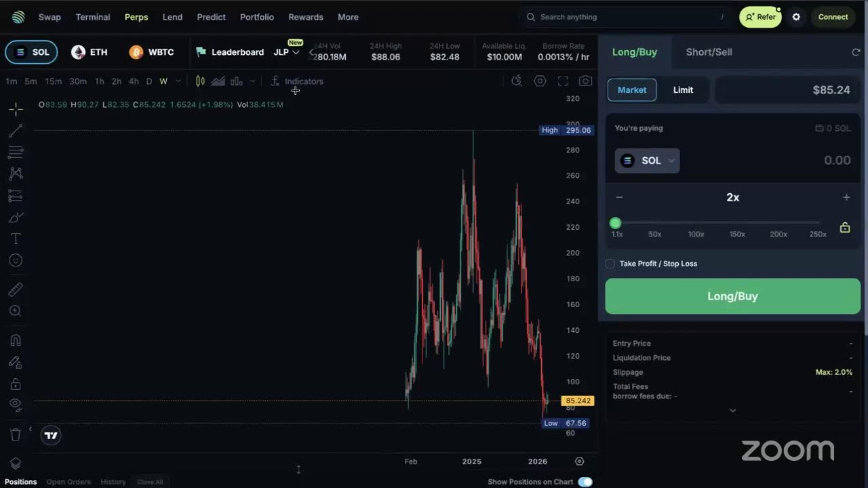Select the text annotation tool

pos(16,239)
